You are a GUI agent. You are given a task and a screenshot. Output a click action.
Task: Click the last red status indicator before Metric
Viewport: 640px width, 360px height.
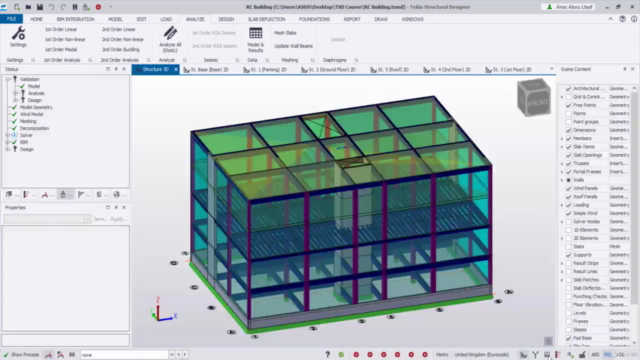click(x=425, y=355)
